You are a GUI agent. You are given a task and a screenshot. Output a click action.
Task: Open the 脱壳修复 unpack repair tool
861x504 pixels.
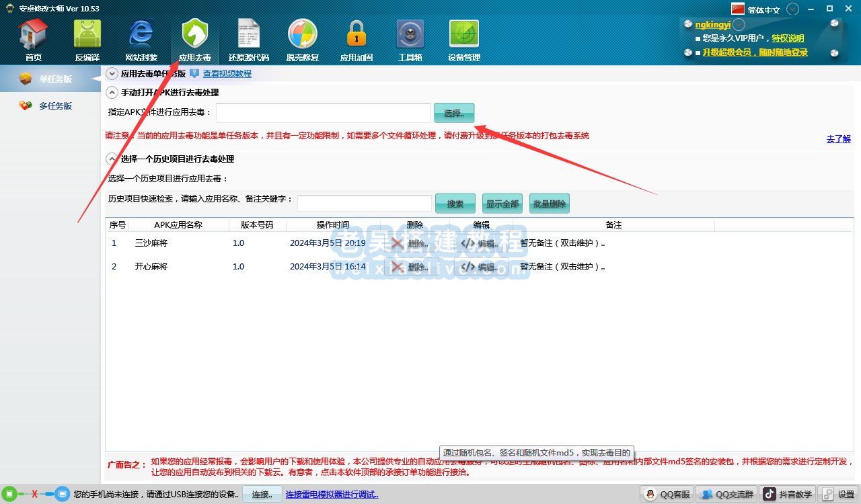click(302, 40)
